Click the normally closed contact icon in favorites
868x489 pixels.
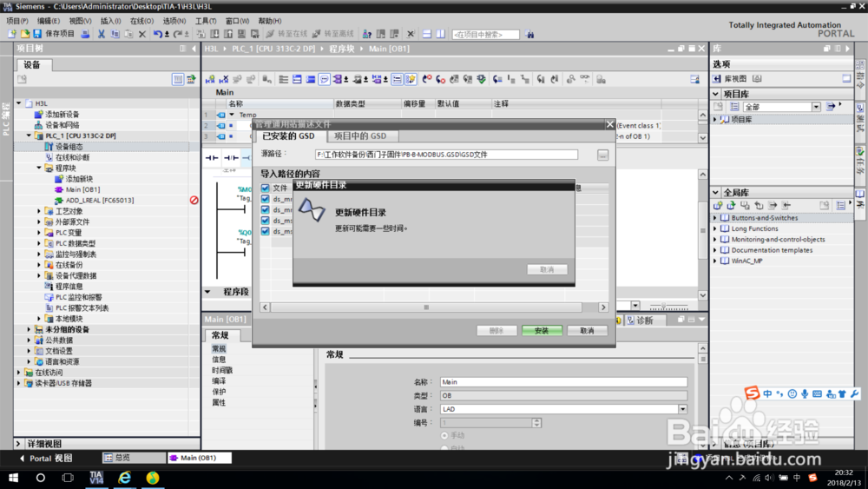(x=231, y=158)
